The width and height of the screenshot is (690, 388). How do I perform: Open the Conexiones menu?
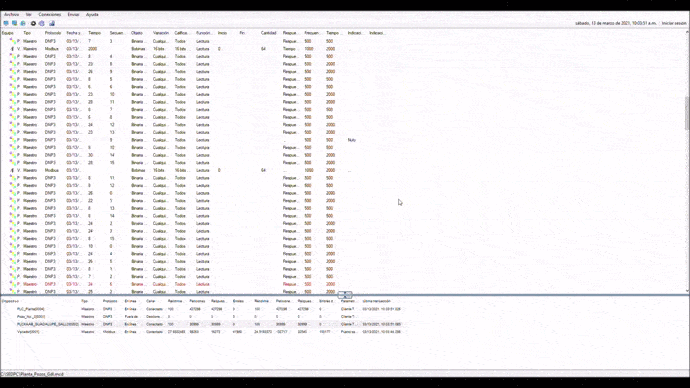(x=50, y=15)
